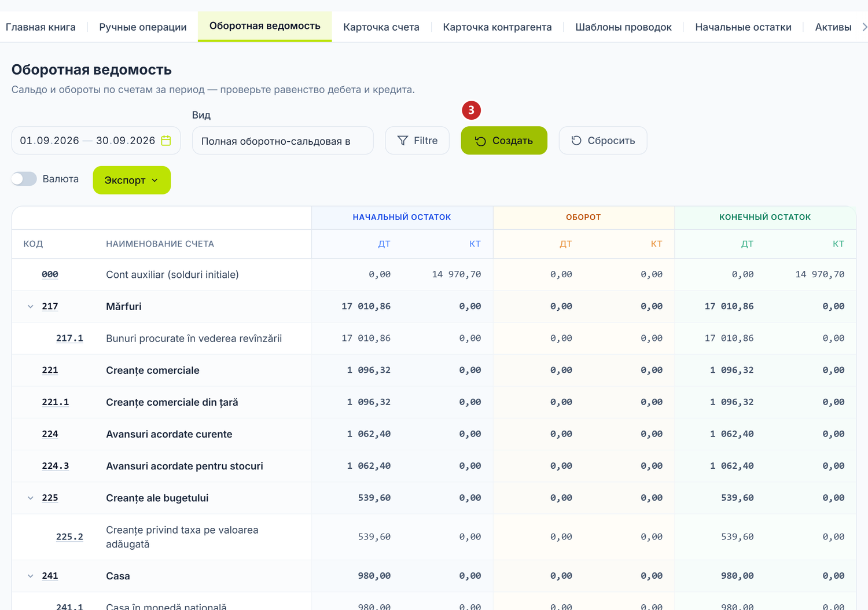Open the calendar icon in date range
Screen dimensions: 868x610
coord(166,141)
